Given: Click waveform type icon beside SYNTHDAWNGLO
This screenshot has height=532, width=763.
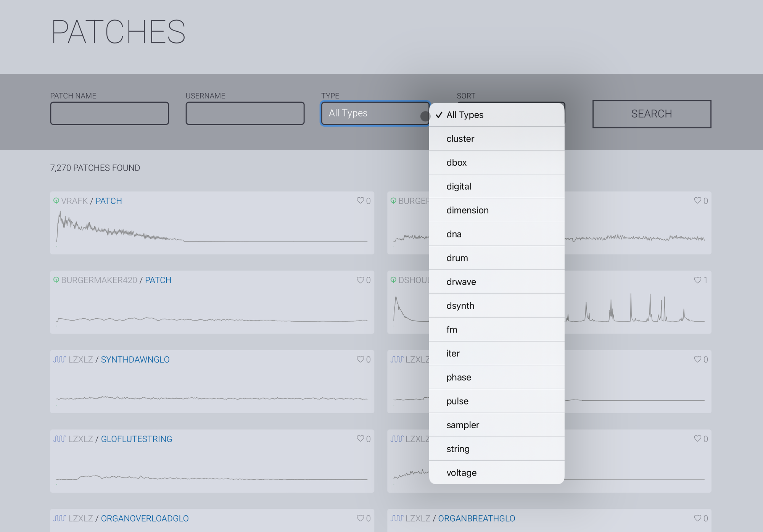Looking at the screenshot, I should pos(60,360).
